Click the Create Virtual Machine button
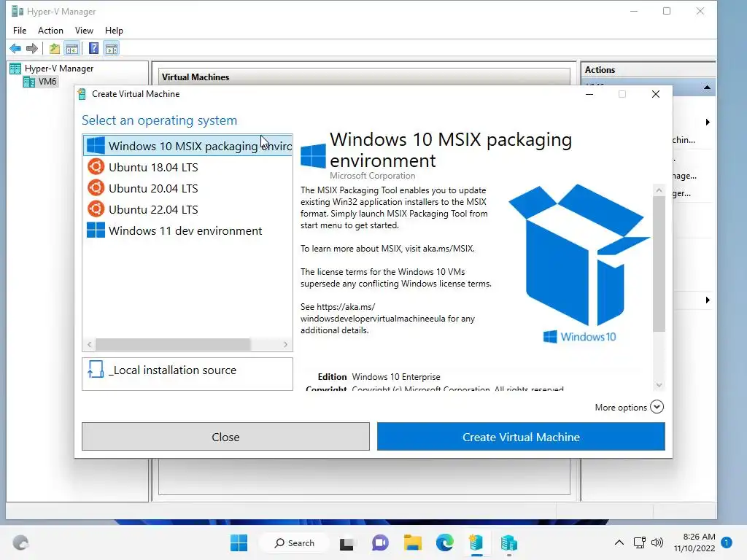The width and height of the screenshot is (747, 560). pyautogui.click(x=521, y=437)
